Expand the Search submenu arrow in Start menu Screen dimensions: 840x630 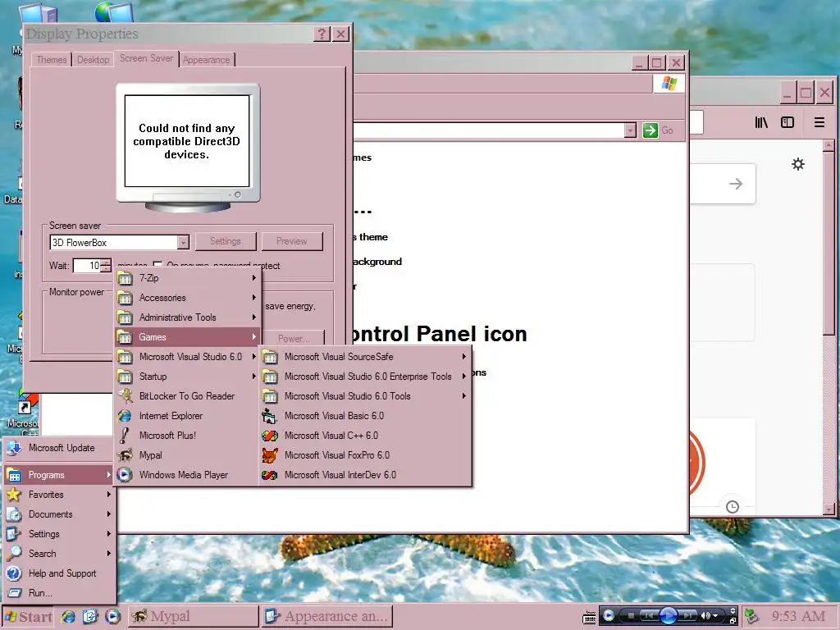tap(109, 554)
